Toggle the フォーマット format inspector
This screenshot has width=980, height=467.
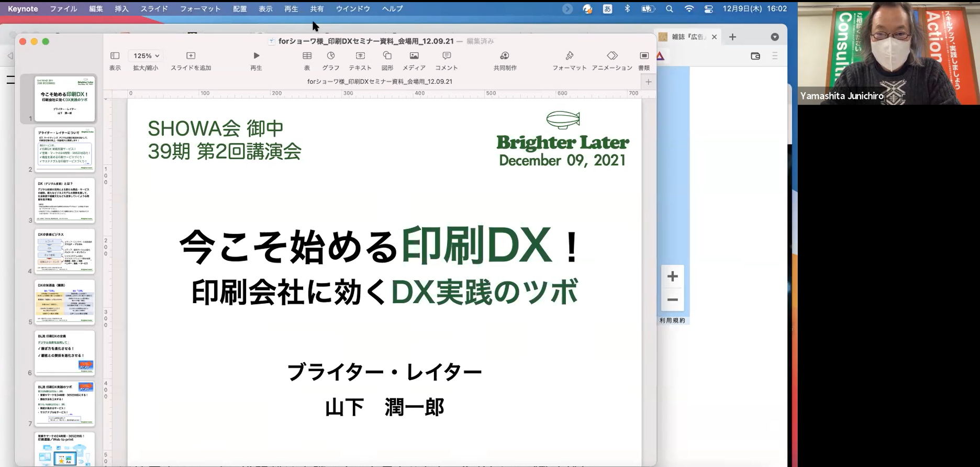[x=570, y=60]
